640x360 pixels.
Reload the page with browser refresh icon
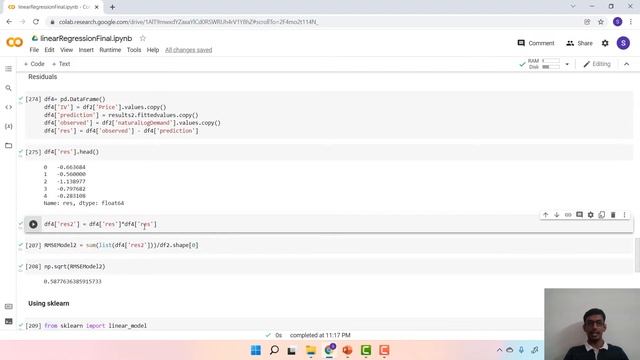[36, 22]
